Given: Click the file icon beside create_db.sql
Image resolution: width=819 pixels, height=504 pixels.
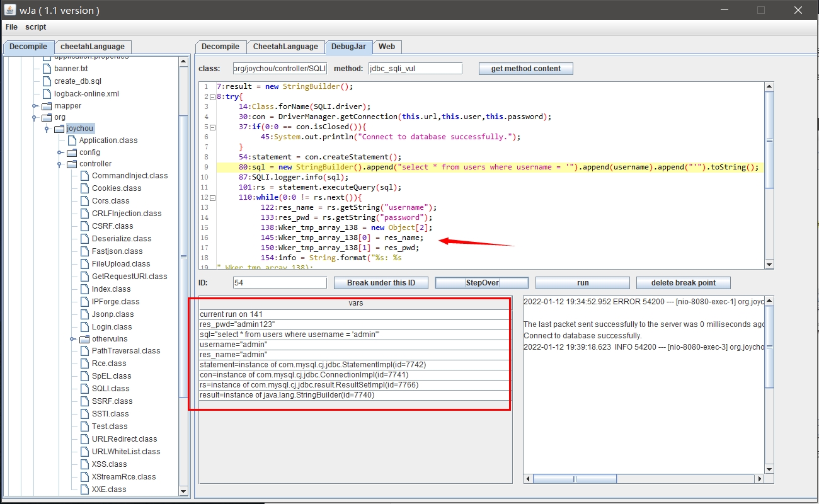Looking at the screenshot, I should tap(47, 81).
